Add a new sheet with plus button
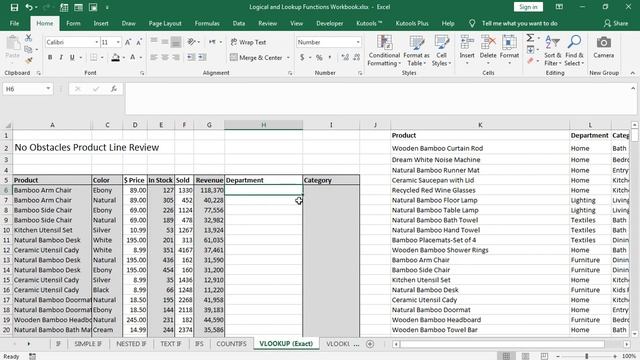640x360 pixels. 370,344
